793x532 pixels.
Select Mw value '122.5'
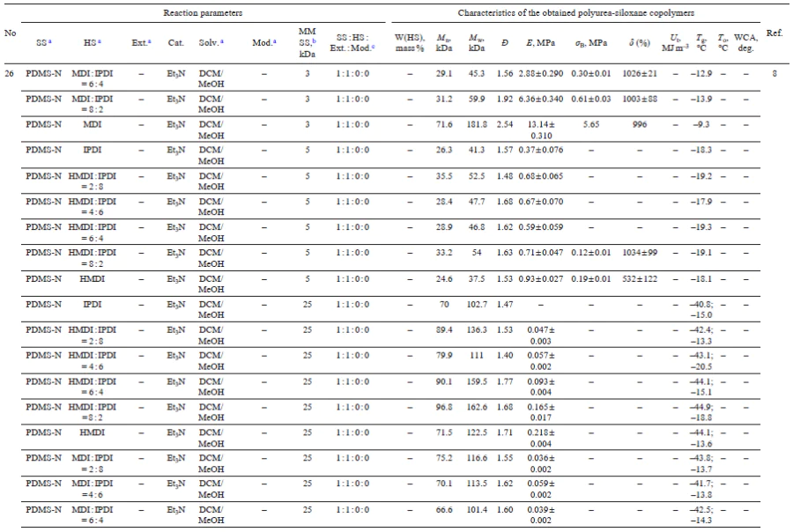tap(477, 432)
